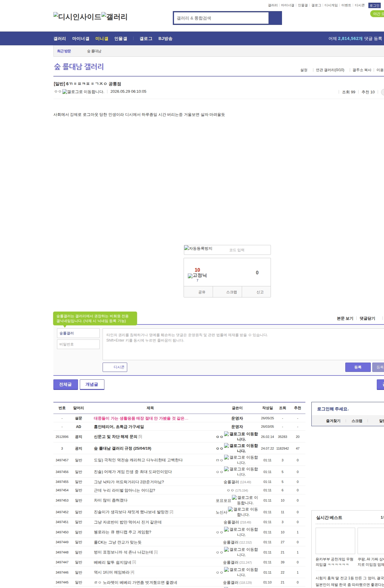Viewport: 384px width, 588px height.
Task: Open post 차이 많이 좁혀졌다
Action: coord(111,500)
